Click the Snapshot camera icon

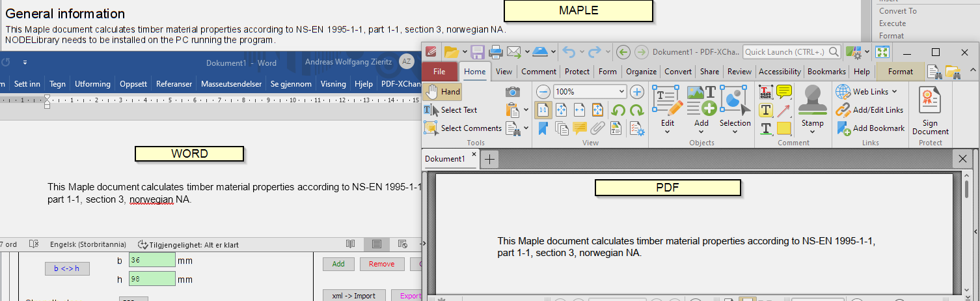coord(513,92)
